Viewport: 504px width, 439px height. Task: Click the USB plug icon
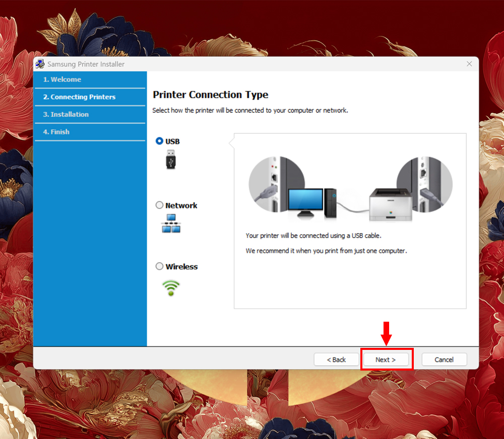[x=171, y=160]
